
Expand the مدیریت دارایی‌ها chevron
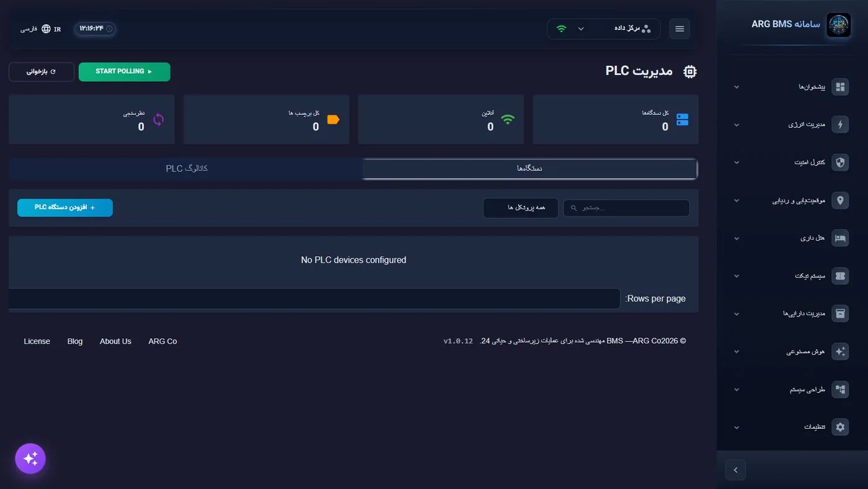[737, 314]
